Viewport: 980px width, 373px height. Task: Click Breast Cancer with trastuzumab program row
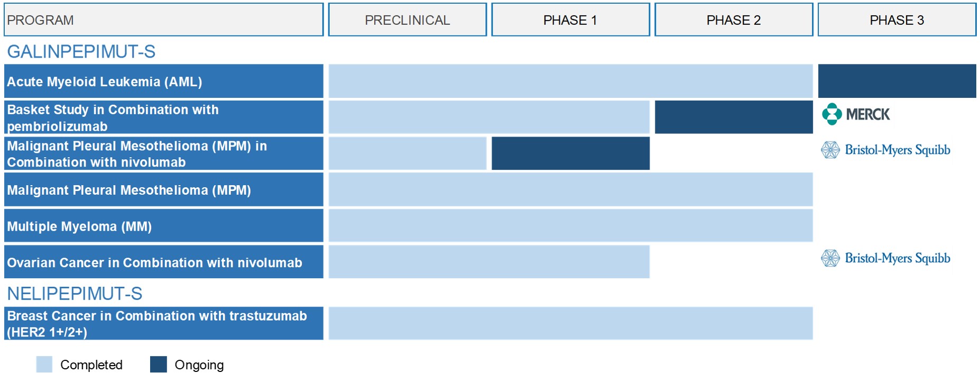pos(163,323)
